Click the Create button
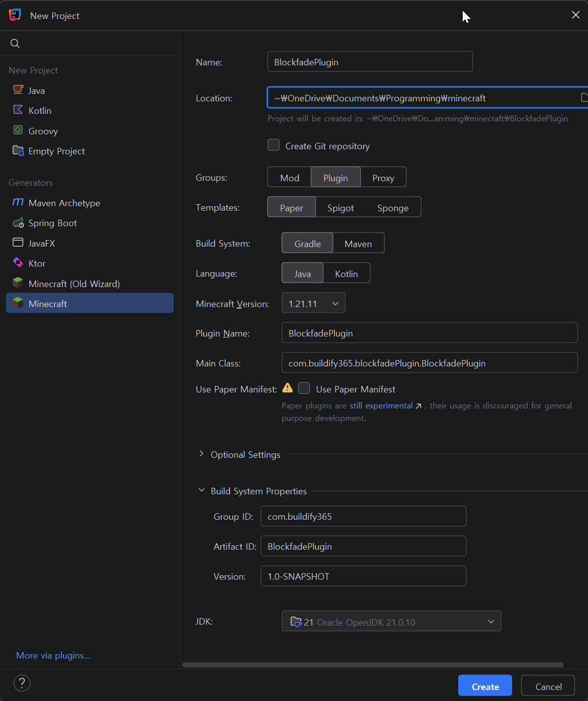Screen dimensions: 588x701 tap(485, 686)
